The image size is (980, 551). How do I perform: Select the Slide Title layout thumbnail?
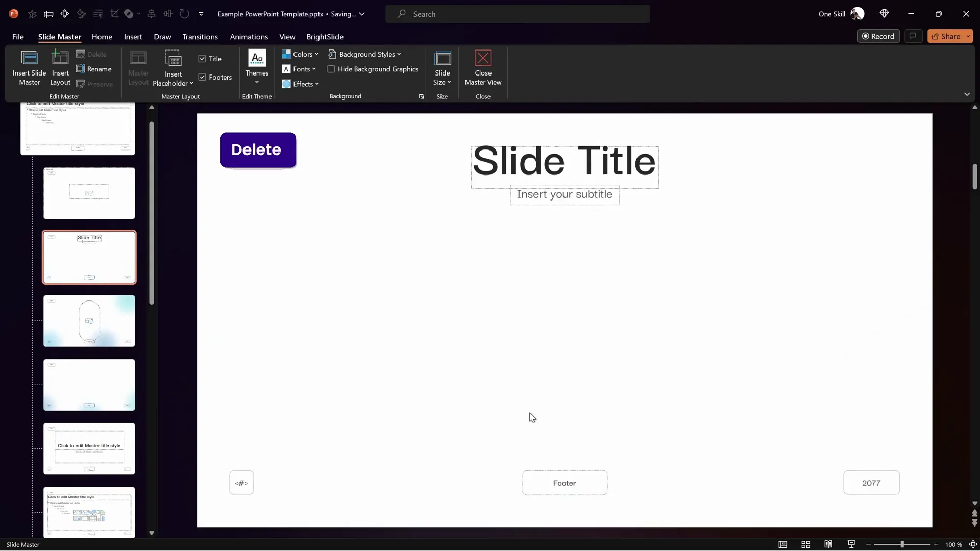click(x=89, y=257)
